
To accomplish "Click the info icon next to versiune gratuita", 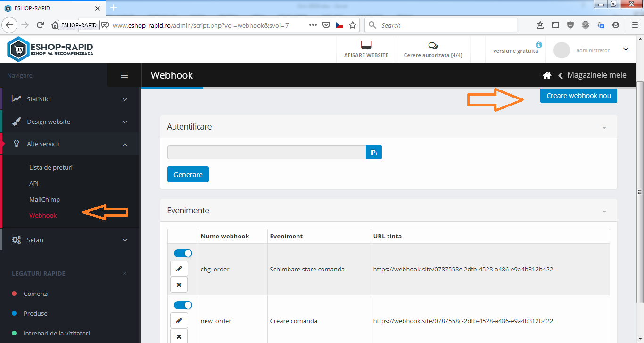I will point(539,45).
